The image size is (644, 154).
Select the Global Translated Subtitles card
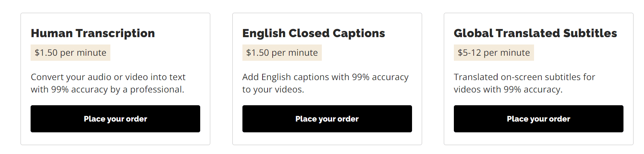click(539, 79)
